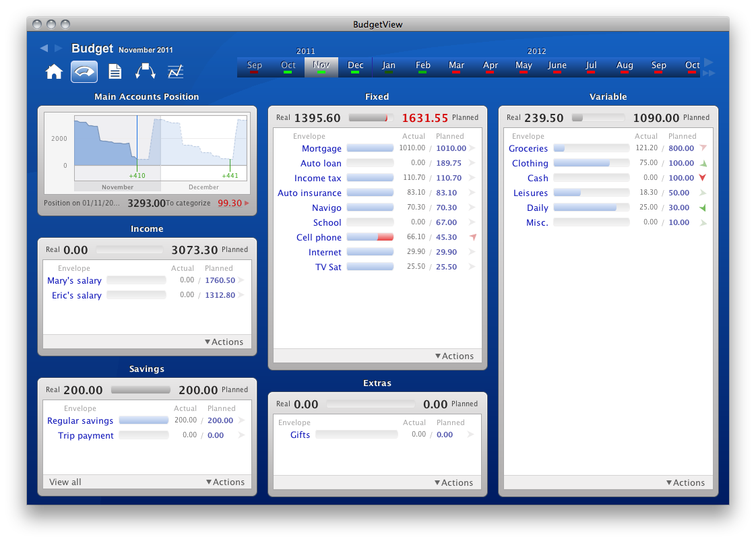The width and height of the screenshot is (756, 539).
Task: Open Actions dropdown in the Fixed panel
Action: point(454,356)
